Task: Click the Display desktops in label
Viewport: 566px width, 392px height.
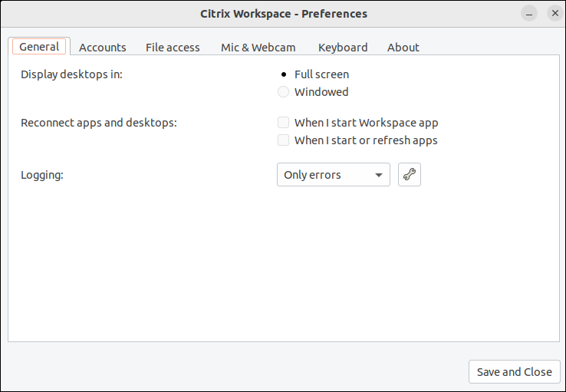Action: [x=71, y=74]
